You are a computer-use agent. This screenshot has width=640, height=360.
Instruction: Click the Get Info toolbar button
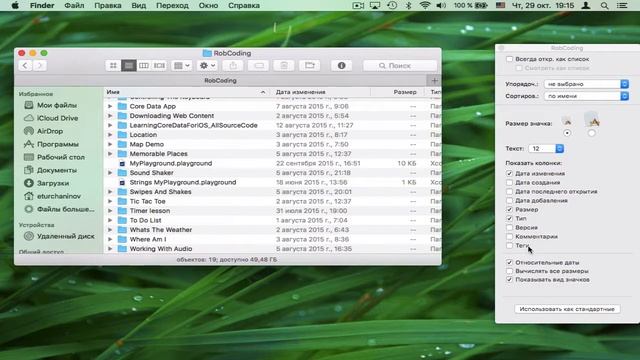(x=342, y=65)
